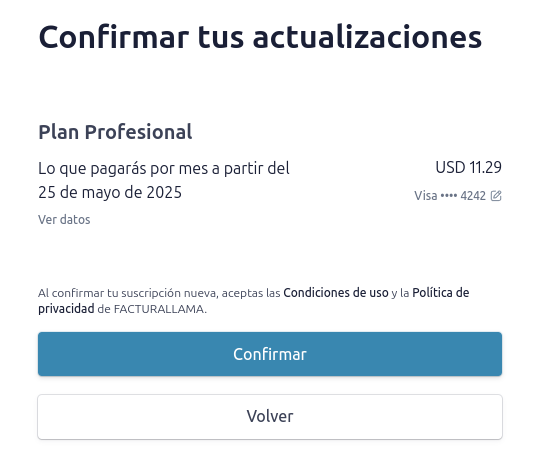The width and height of the screenshot is (533, 464).
Task: Click the FACTURALLAMA company name
Action: pyautogui.click(x=159, y=309)
